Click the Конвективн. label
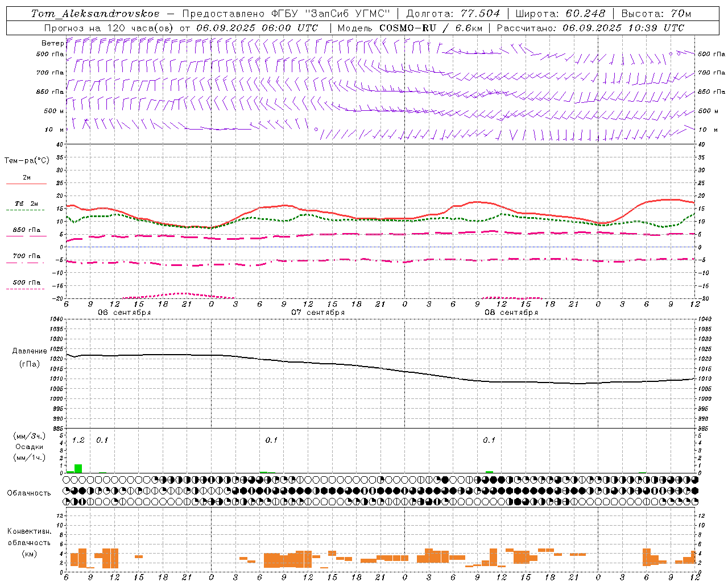The width and height of the screenshot is (728, 582). pyautogui.click(x=30, y=531)
